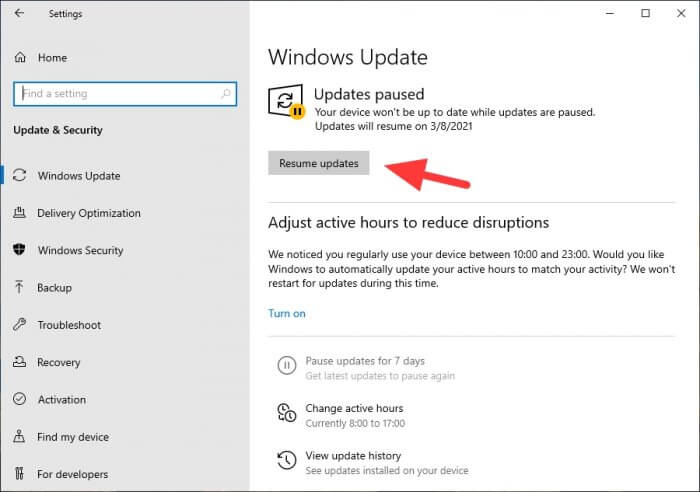700x492 pixels.
Task: Open View update history
Action: [353, 455]
